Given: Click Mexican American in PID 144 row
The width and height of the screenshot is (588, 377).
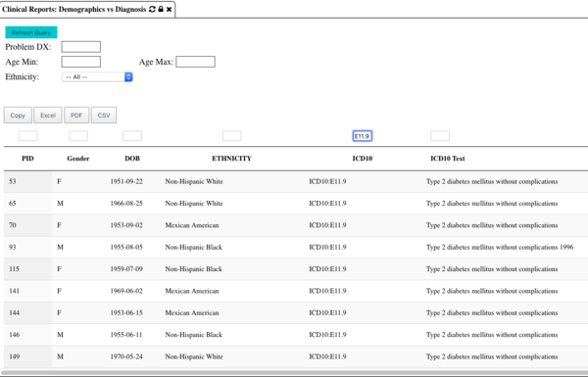Looking at the screenshot, I should tap(192, 312).
